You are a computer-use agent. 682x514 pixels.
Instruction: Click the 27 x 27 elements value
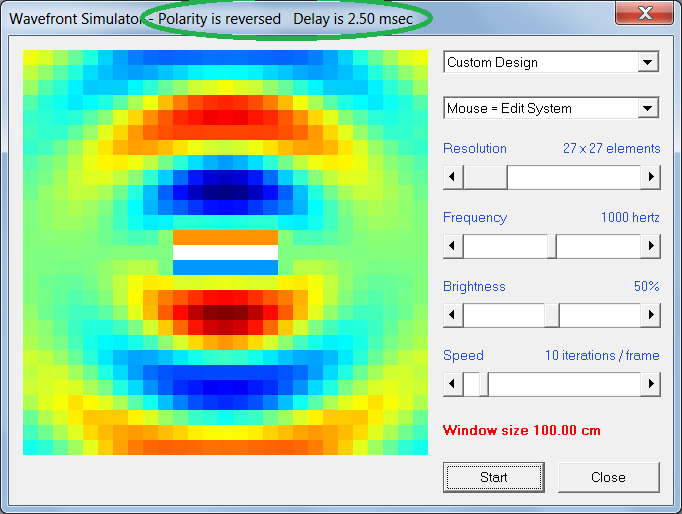click(612, 148)
